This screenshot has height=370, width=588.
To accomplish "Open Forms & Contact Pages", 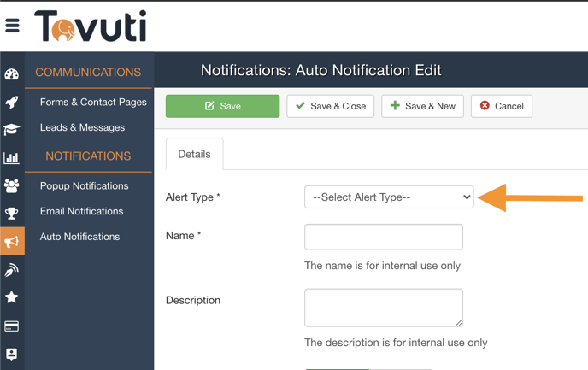I will [x=93, y=102].
